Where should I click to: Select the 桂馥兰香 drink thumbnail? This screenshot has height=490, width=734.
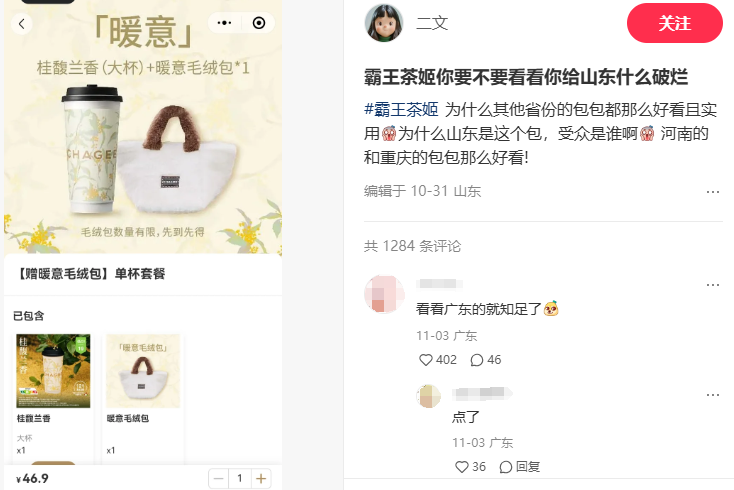pyautogui.click(x=53, y=371)
